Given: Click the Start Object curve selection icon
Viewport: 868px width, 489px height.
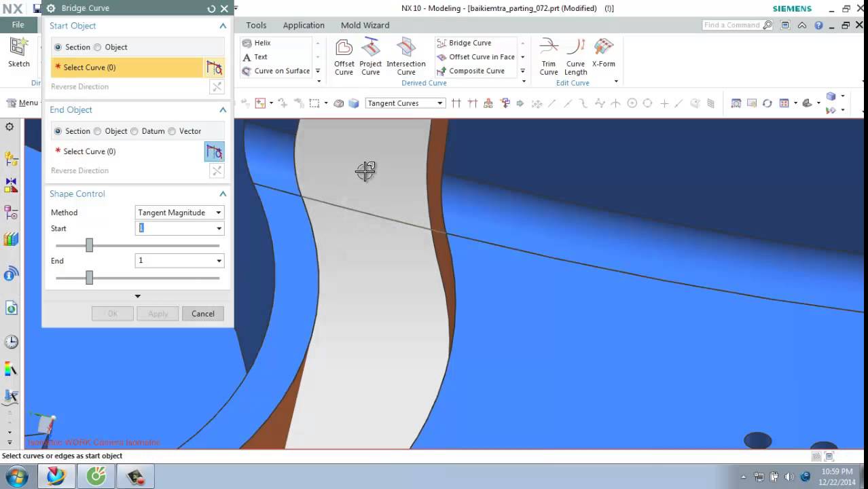Looking at the screenshot, I should pos(215,67).
